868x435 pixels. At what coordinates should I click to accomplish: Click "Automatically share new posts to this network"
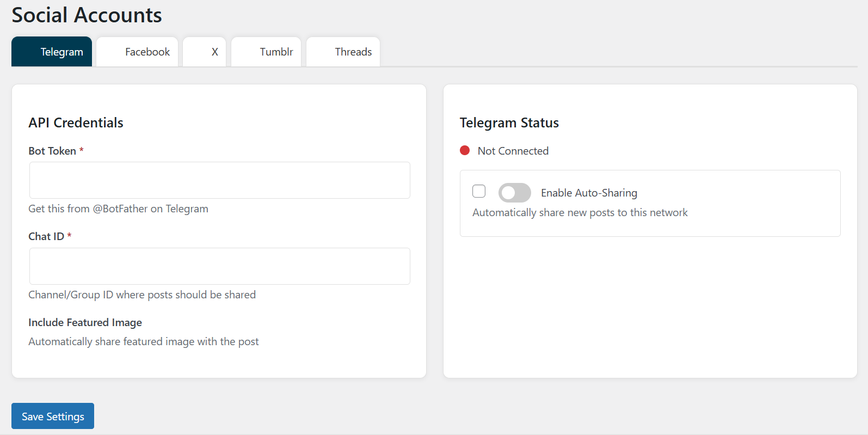click(x=580, y=212)
